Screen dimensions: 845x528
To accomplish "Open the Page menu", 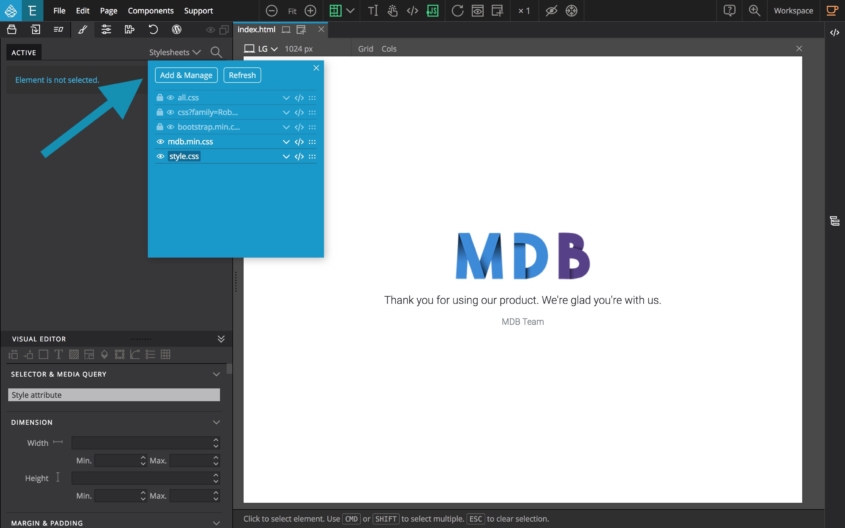I will (108, 11).
